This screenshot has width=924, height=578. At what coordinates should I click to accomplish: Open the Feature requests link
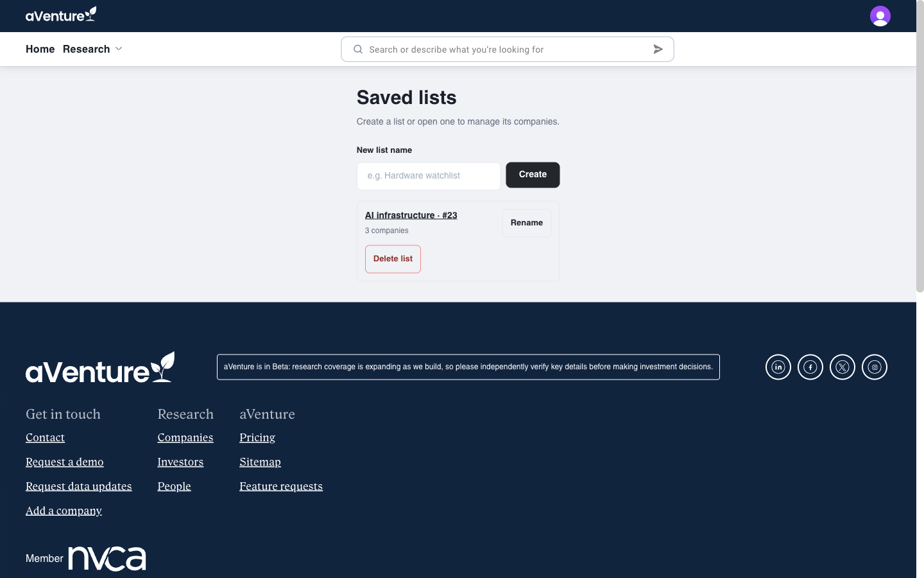pyautogui.click(x=281, y=486)
